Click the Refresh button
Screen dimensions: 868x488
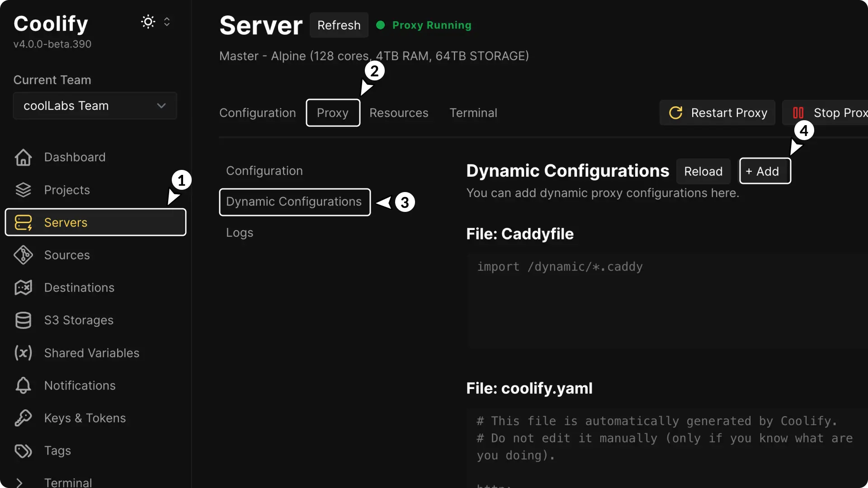[339, 25]
